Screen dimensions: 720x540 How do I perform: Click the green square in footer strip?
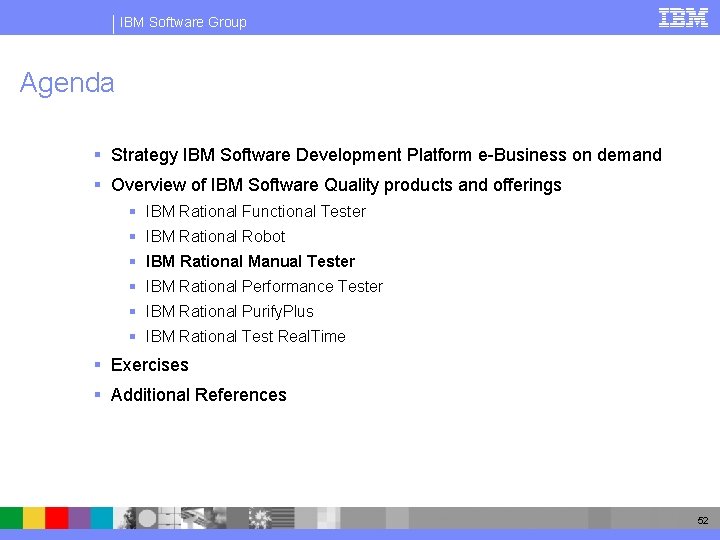tap(11, 518)
